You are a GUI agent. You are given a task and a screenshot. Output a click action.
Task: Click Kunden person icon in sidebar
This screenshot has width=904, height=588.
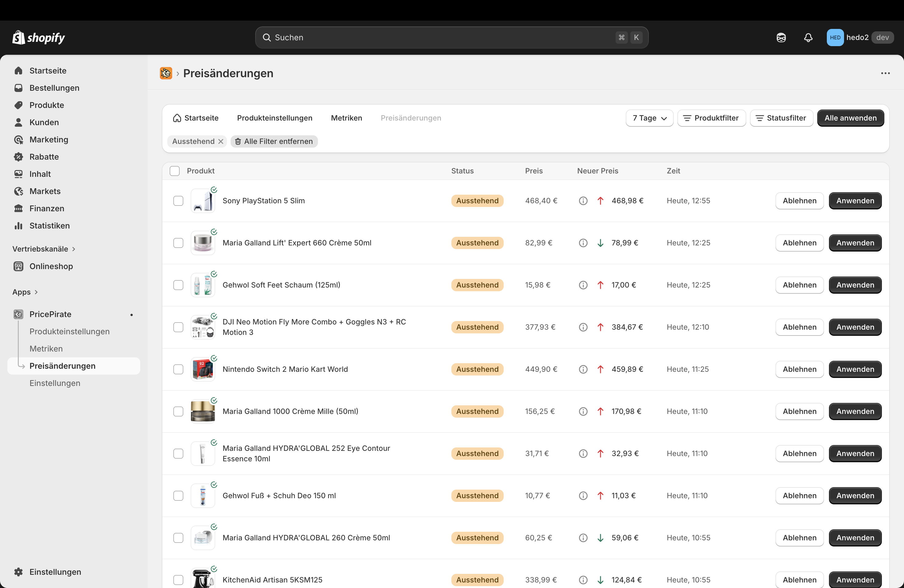18,122
